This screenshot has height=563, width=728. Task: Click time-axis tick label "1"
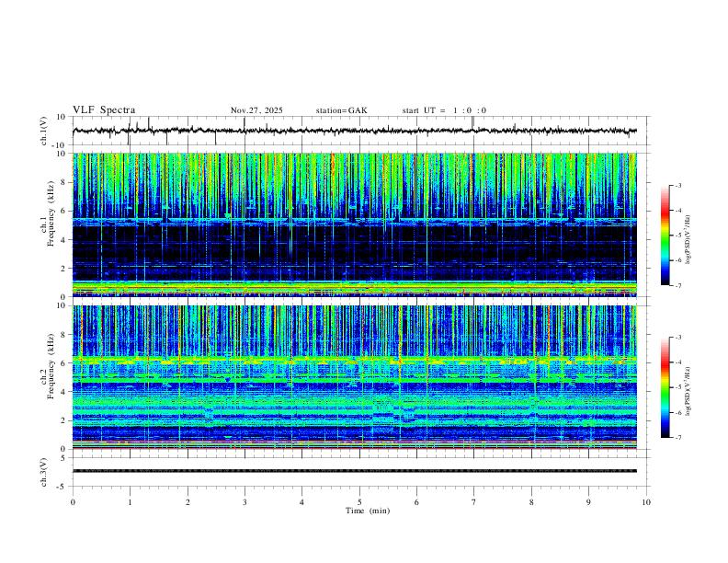(x=130, y=502)
